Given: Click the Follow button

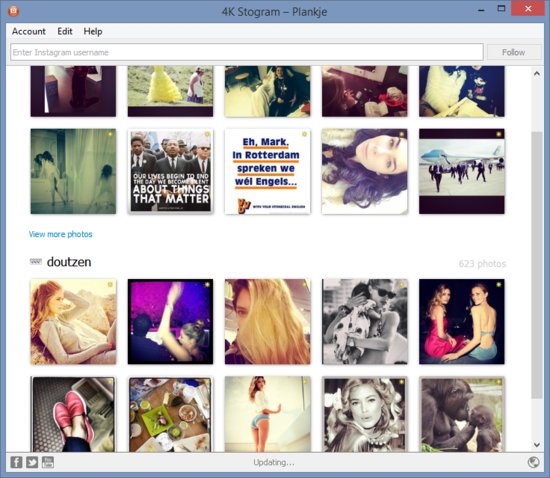Looking at the screenshot, I should [x=514, y=52].
